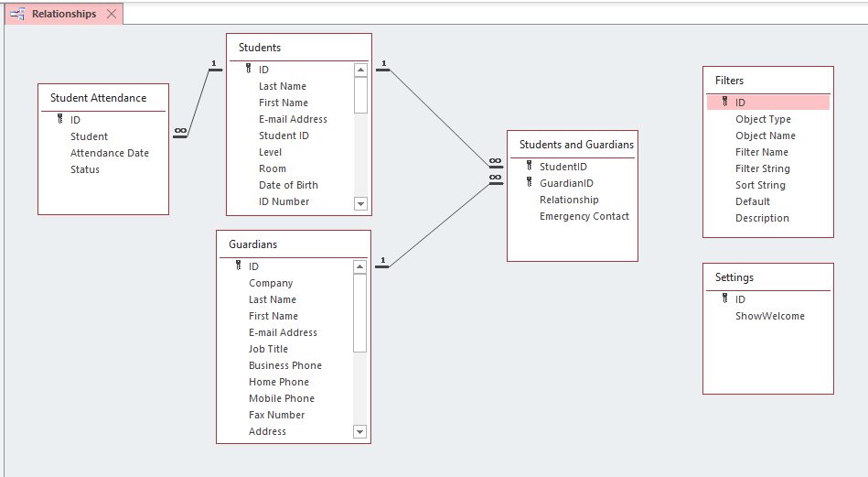The width and height of the screenshot is (868, 477).
Task: Select Room field in Students table
Action: point(273,169)
